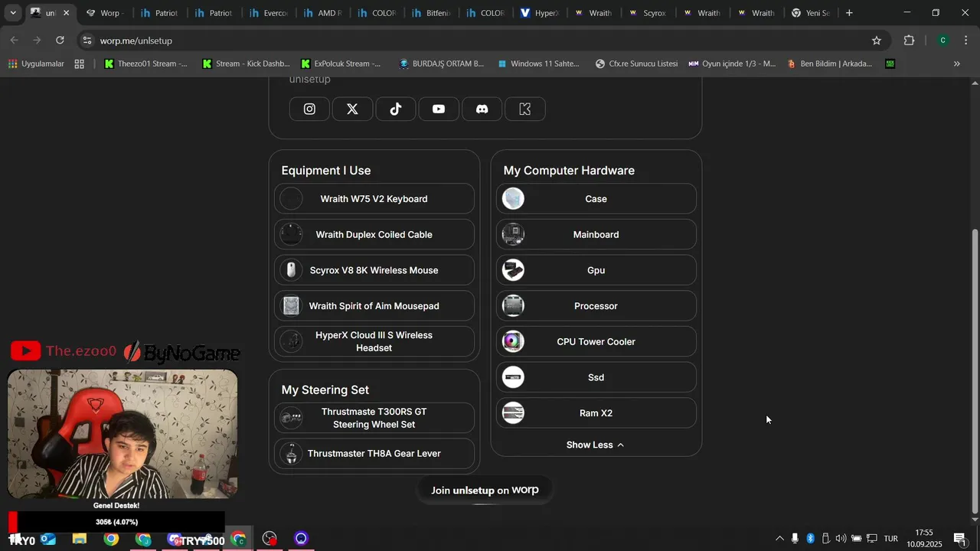Viewport: 980px width, 551px height.
Task: Open the Gpu hardware entry
Action: click(x=596, y=270)
